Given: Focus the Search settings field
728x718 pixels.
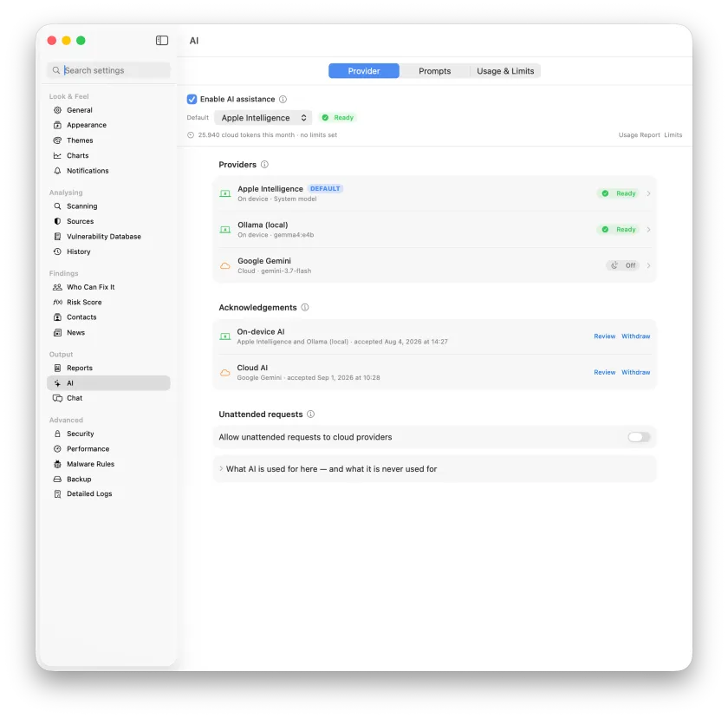Looking at the screenshot, I should pos(108,70).
